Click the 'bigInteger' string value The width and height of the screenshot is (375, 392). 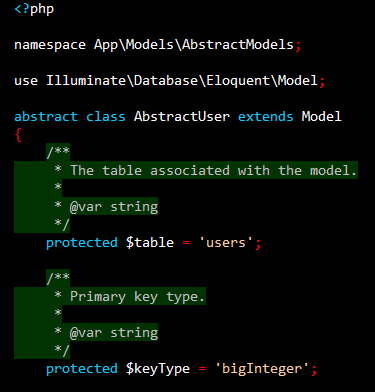(262, 369)
